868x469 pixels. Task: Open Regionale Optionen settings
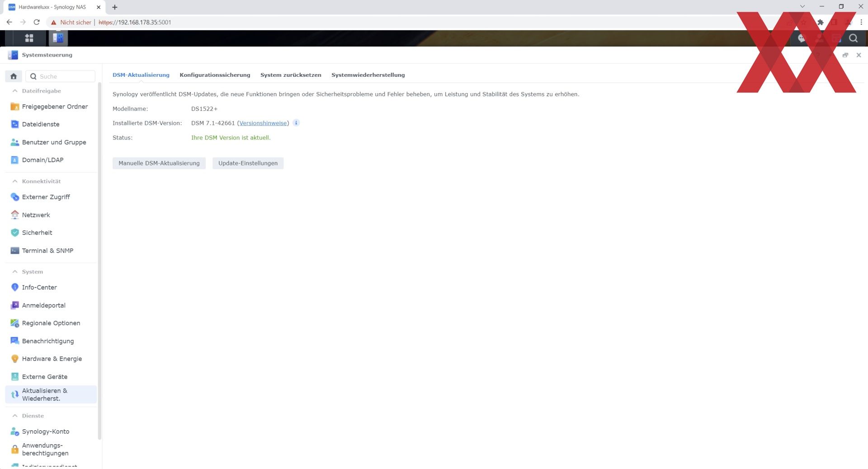(51, 323)
